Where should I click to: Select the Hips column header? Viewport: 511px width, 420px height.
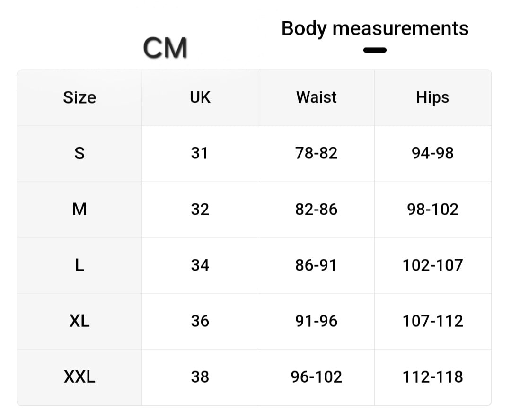pyautogui.click(x=432, y=97)
